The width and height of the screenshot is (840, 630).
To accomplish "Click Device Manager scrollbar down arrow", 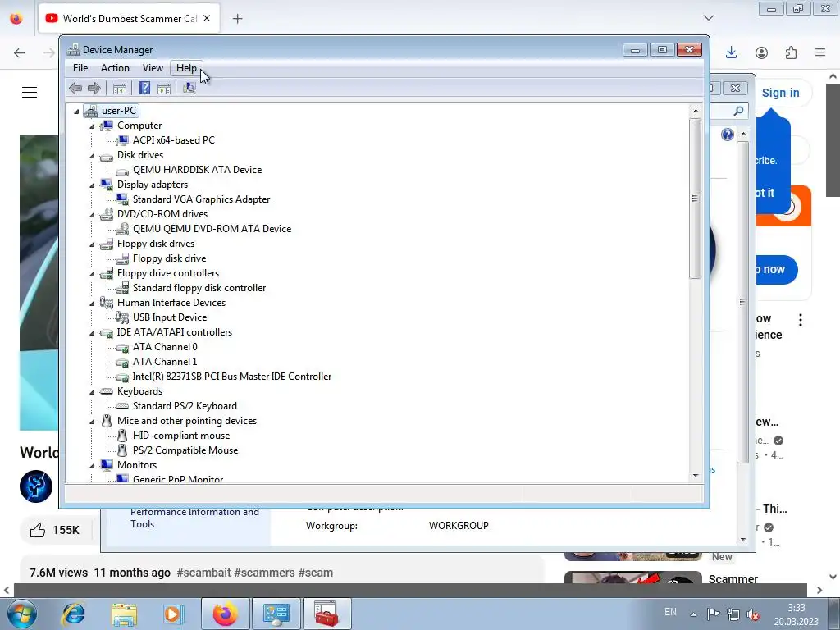I will 696,475.
